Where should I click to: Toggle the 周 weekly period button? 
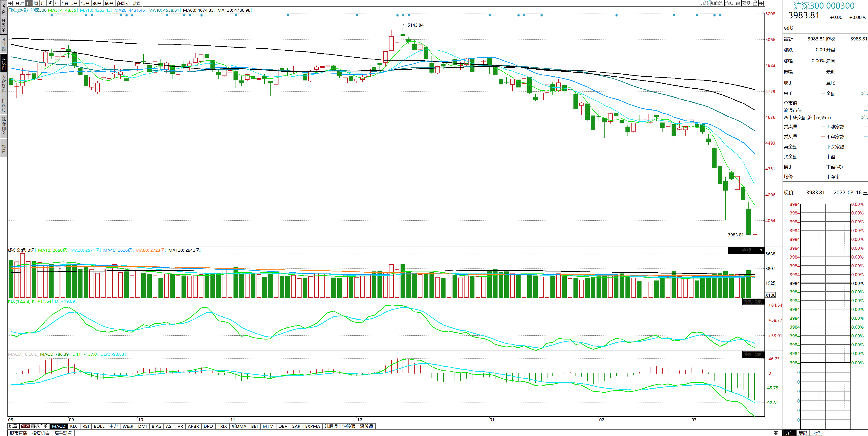36,3
